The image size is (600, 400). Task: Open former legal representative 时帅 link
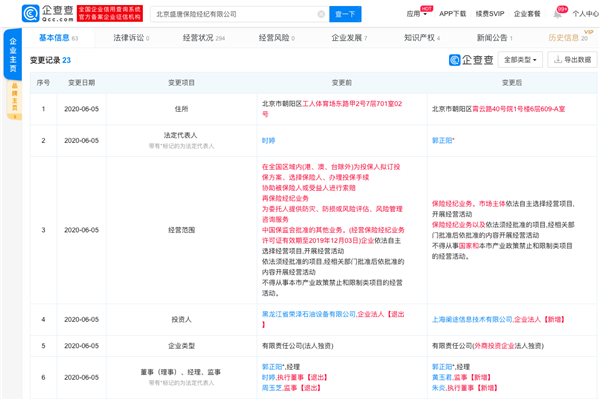coord(269,140)
